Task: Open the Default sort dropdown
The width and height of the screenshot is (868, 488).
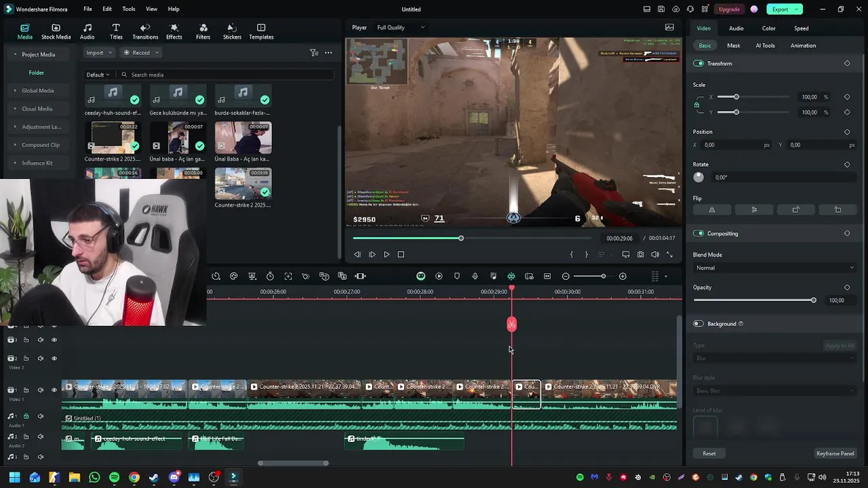Action: pyautogui.click(x=98, y=75)
